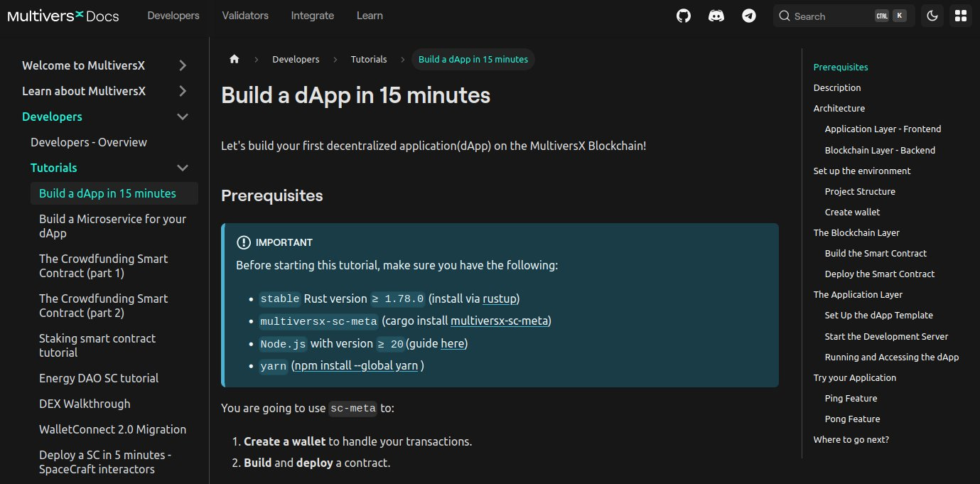This screenshot has height=484, width=980.
Task: Open the Node.js guide here link
Action: click(x=452, y=343)
